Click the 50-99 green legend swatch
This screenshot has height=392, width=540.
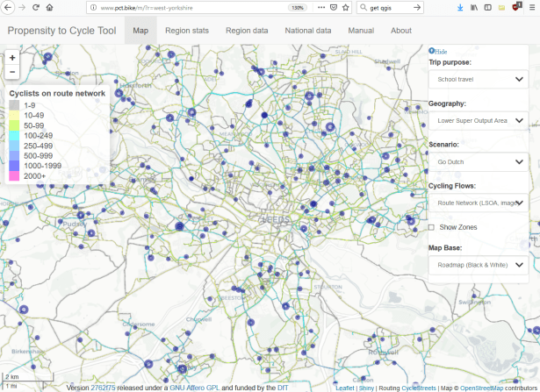pyautogui.click(x=14, y=125)
